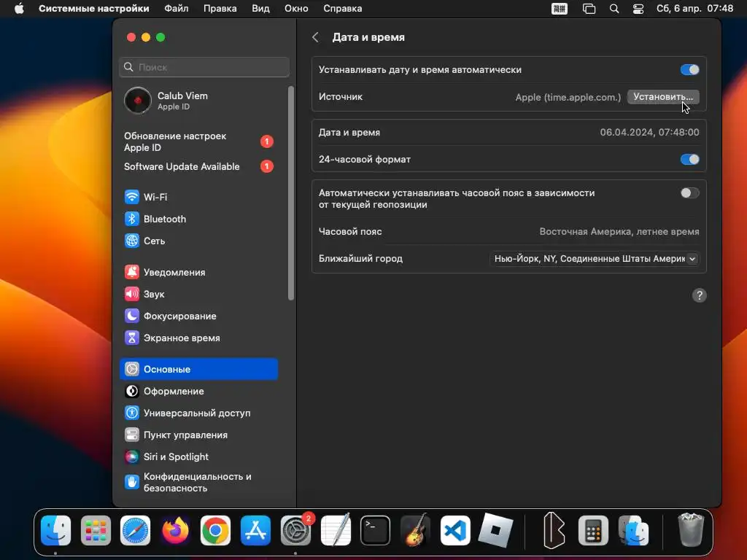Click the sidebar scrollbar

(290, 192)
